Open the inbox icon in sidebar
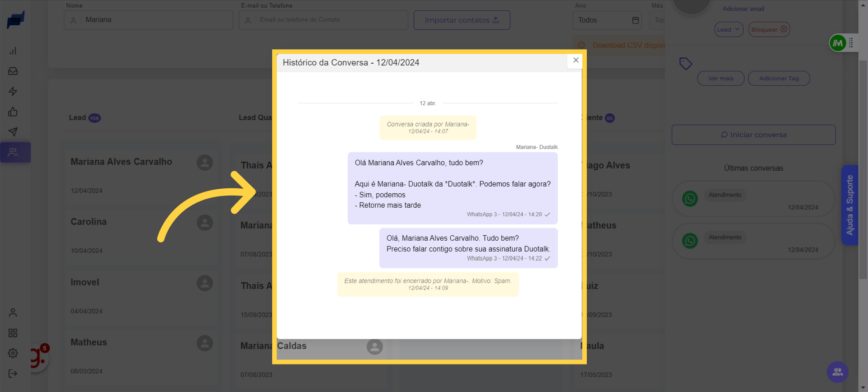This screenshot has width=868, height=392. (13, 71)
